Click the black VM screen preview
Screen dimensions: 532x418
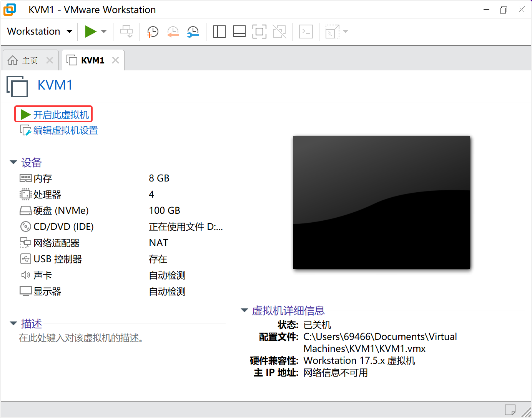381,202
